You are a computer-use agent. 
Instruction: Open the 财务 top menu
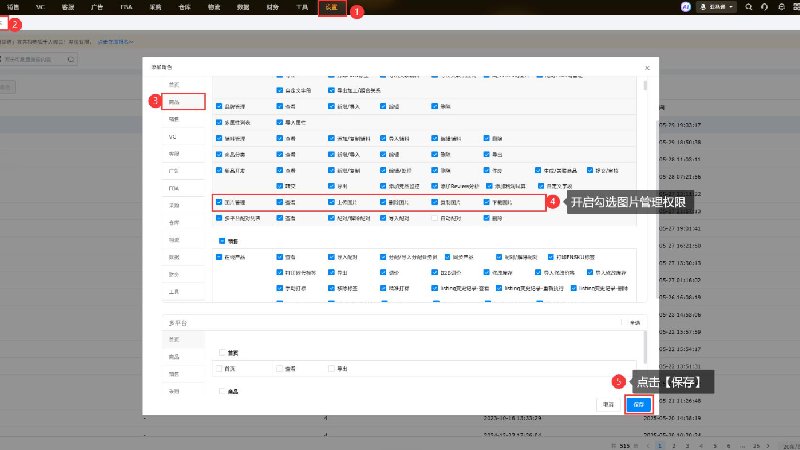point(272,7)
